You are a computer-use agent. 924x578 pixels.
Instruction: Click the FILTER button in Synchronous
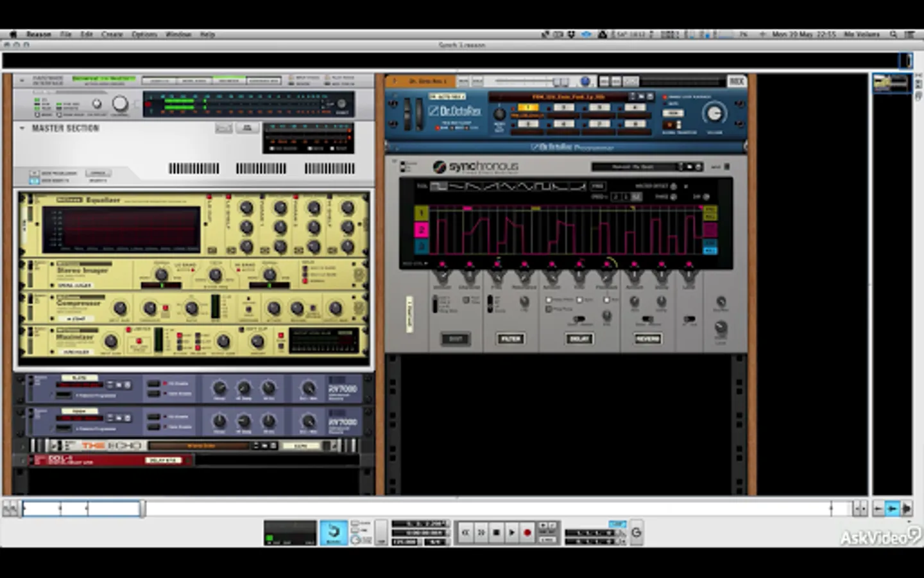point(510,338)
